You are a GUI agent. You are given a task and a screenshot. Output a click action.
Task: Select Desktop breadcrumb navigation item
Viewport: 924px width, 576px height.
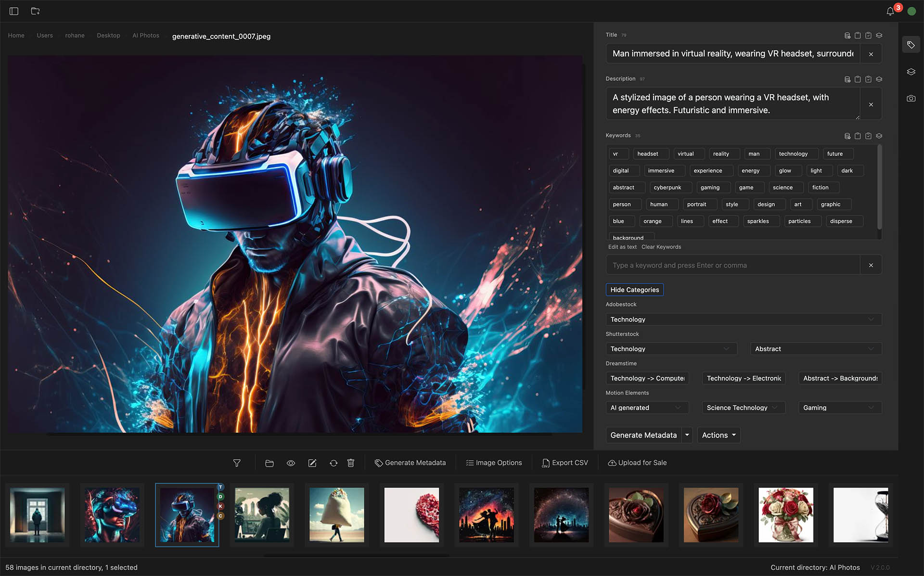108,35
